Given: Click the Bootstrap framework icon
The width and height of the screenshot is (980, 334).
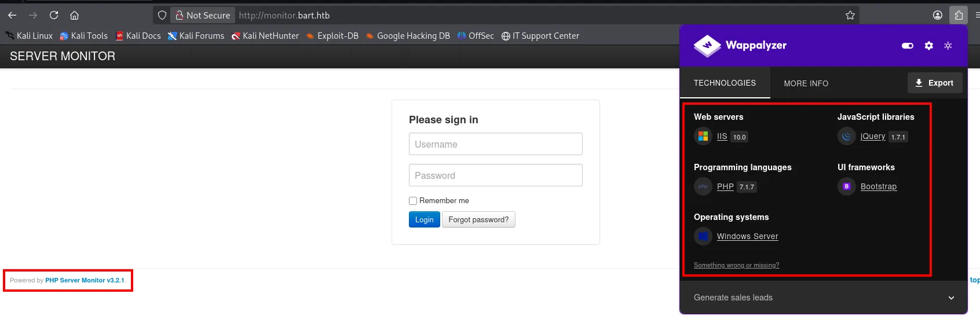Looking at the screenshot, I should (x=847, y=186).
